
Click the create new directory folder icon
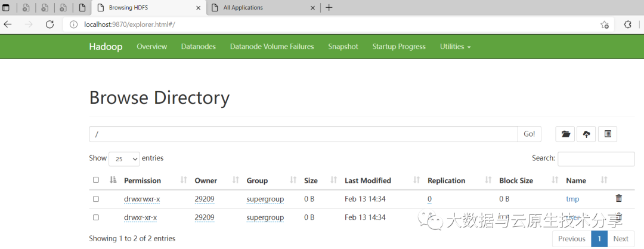coord(565,134)
